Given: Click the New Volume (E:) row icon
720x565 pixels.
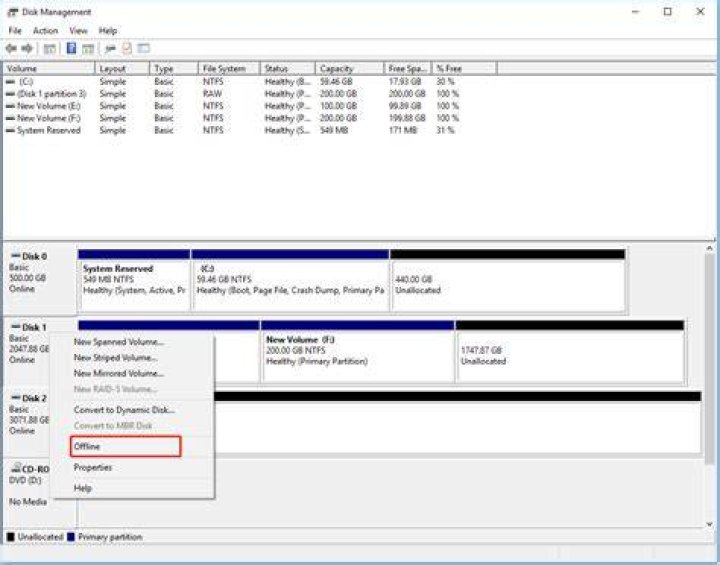Looking at the screenshot, I should [10, 106].
